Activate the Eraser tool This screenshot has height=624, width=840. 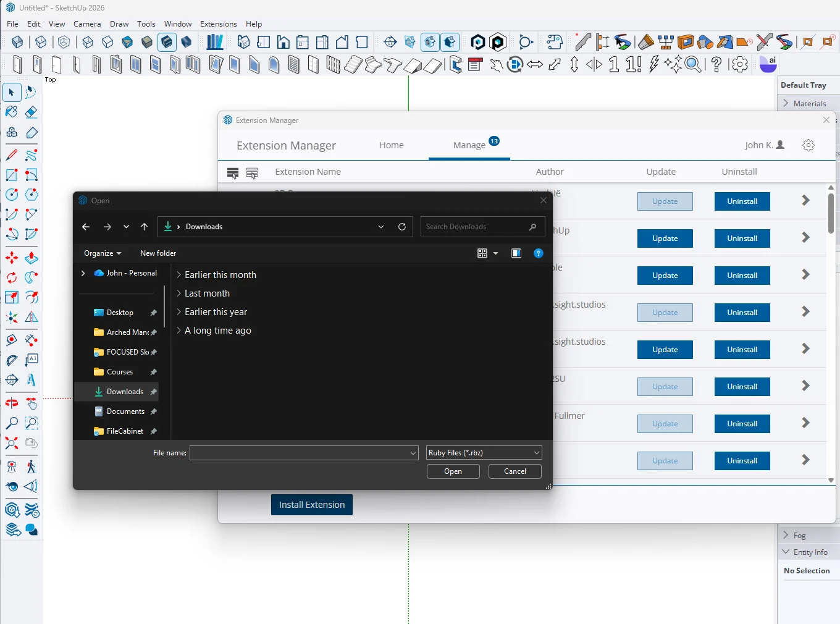point(31,112)
